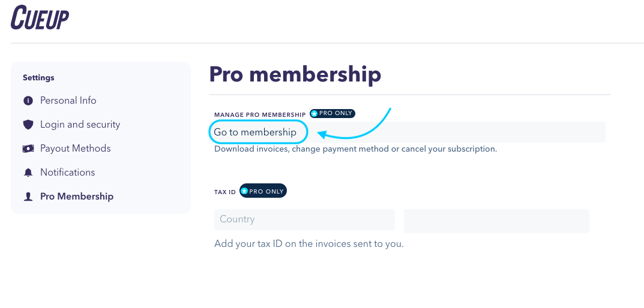Click the Payout Methods cash icon
The height and width of the screenshot is (308, 644).
click(28, 149)
